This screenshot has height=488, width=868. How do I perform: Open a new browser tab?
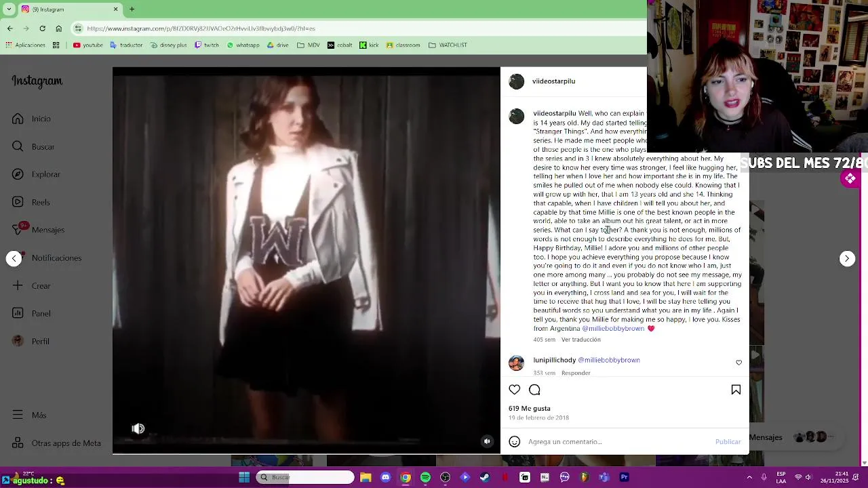tap(132, 9)
